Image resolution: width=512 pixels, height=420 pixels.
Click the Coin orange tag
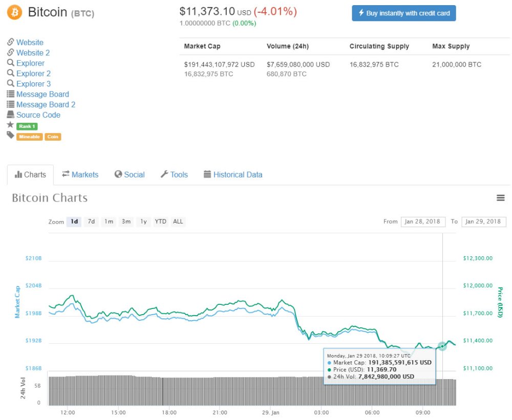coord(53,137)
